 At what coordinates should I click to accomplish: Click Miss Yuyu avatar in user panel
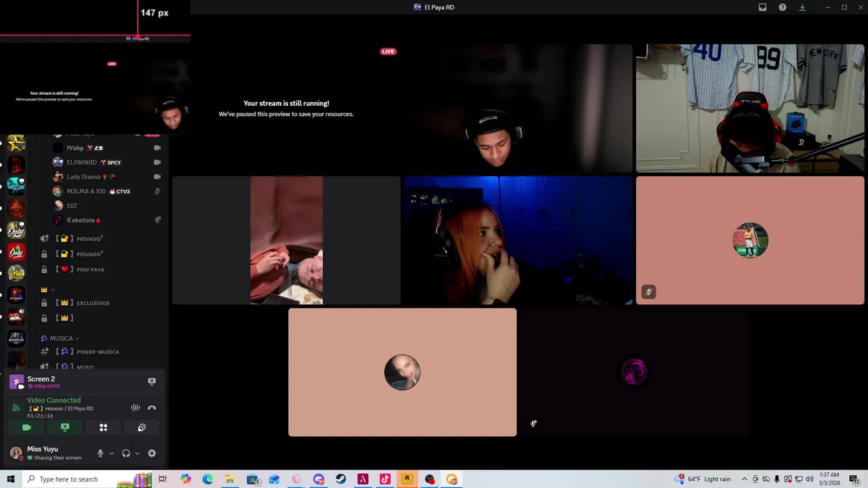(16, 453)
